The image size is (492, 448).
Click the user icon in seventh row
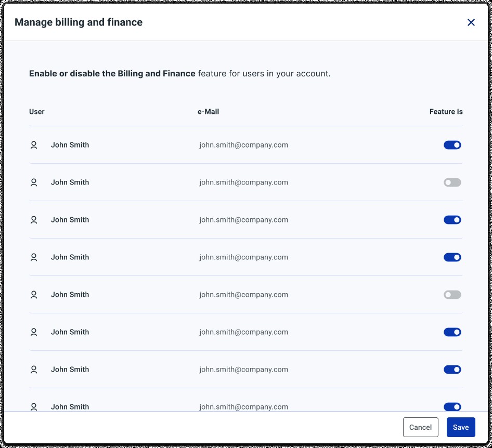pos(34,370)
